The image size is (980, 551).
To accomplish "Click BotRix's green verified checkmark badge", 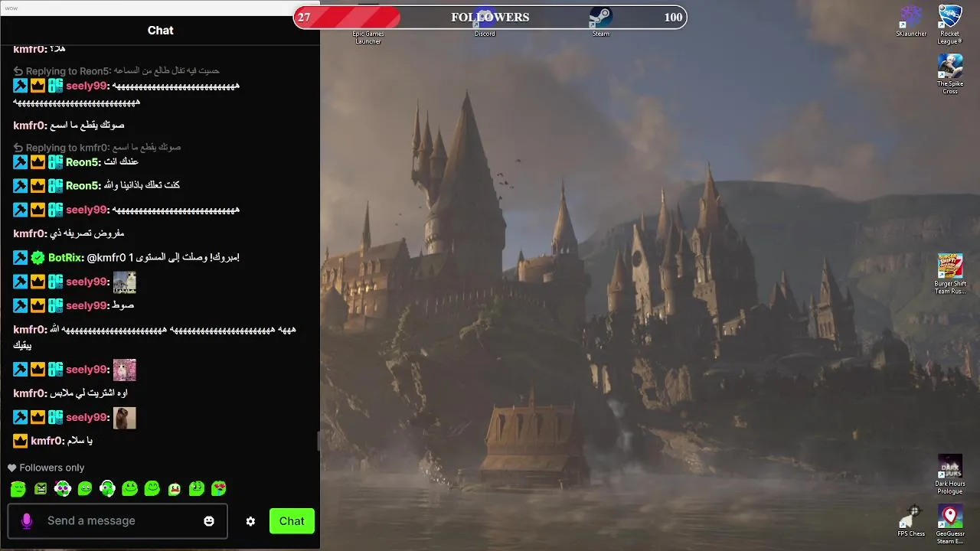I will click(38, 258).
